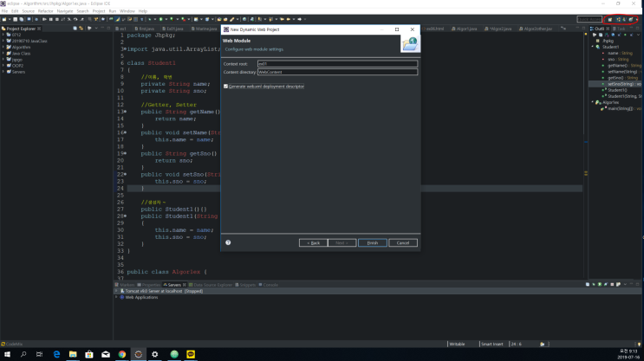Screen dimensions: 644x361
Task: Switch to Algor1.java editor tab
Action: 464,29
